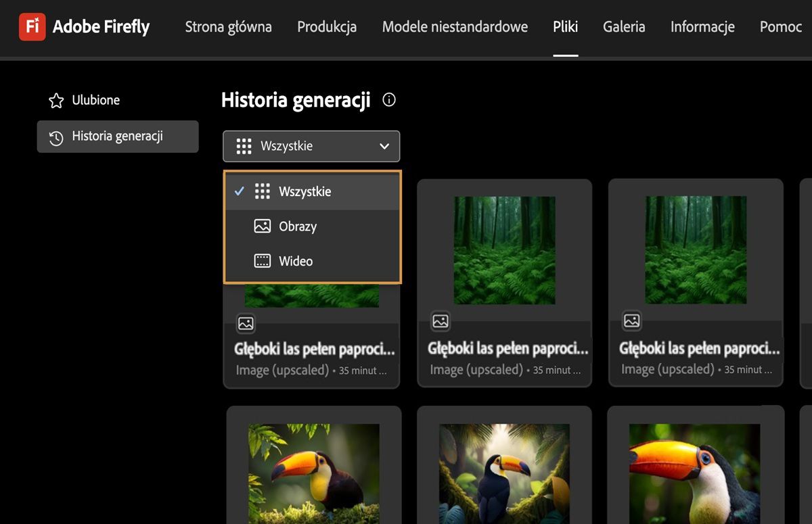Open the Produkcja tab

tap(327, 27)
